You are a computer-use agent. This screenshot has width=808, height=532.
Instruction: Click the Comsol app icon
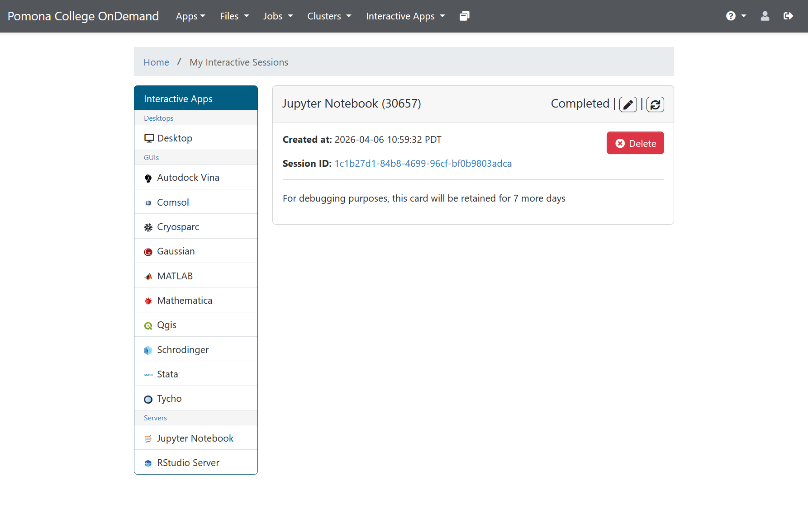148,203
